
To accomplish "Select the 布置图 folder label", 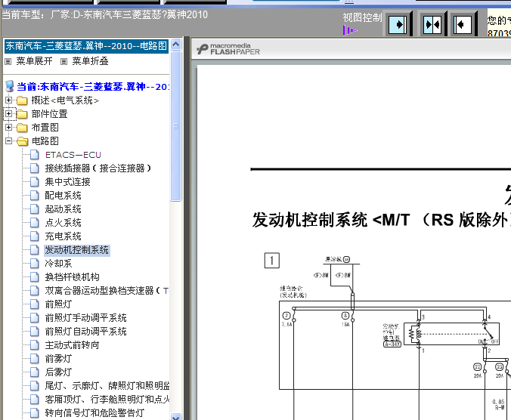I will coord(45,128).
